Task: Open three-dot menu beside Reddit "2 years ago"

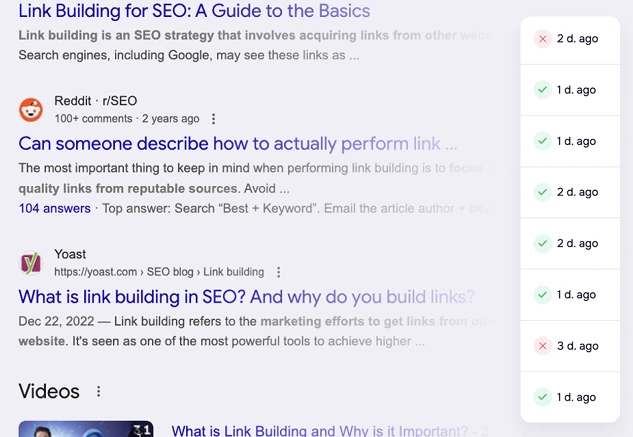Action: 213,119
